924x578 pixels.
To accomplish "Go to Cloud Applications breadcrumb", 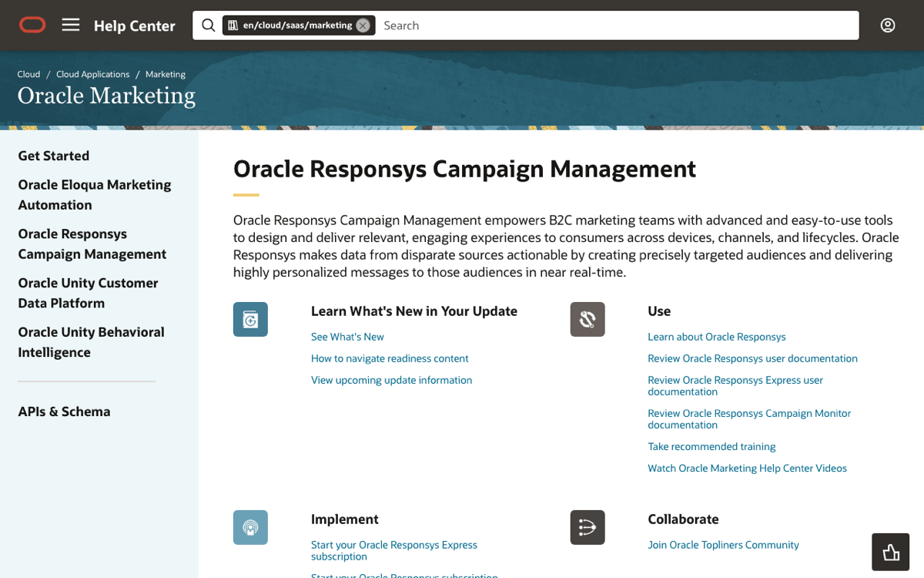I will (92, 74).
